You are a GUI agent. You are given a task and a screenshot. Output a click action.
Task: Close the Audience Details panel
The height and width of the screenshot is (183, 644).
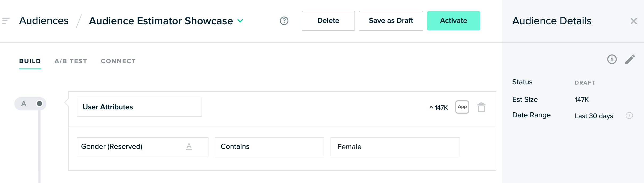(634, 21)
